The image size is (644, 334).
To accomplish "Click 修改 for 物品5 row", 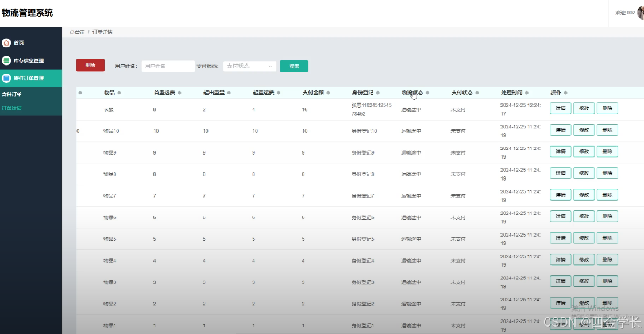I will coord(584,238).
